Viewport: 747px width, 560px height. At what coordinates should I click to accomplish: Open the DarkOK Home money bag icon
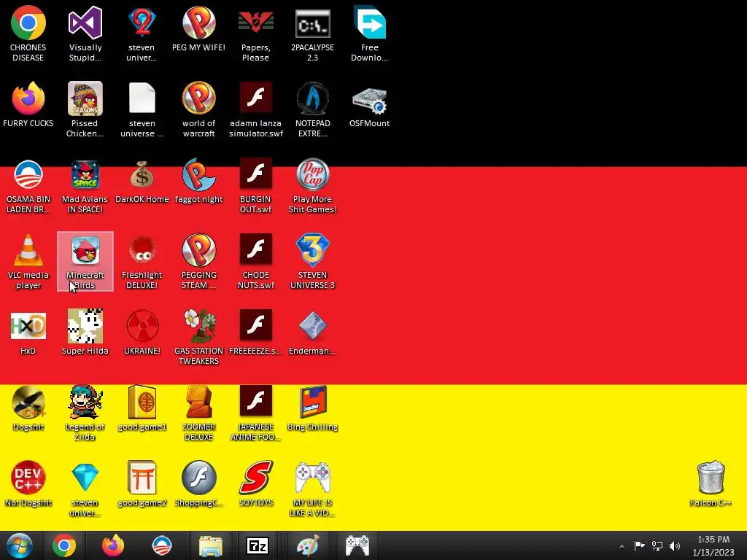pos(142,174)
